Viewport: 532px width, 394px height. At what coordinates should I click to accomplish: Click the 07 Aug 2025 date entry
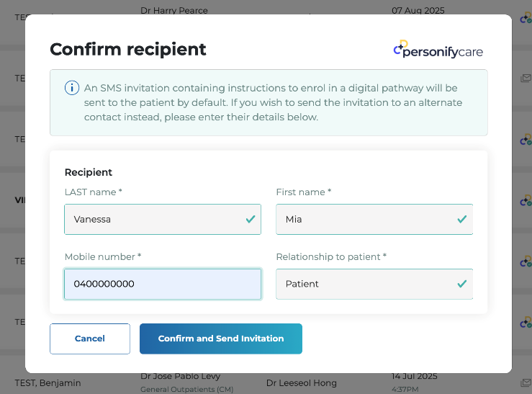tap(418, 11)
